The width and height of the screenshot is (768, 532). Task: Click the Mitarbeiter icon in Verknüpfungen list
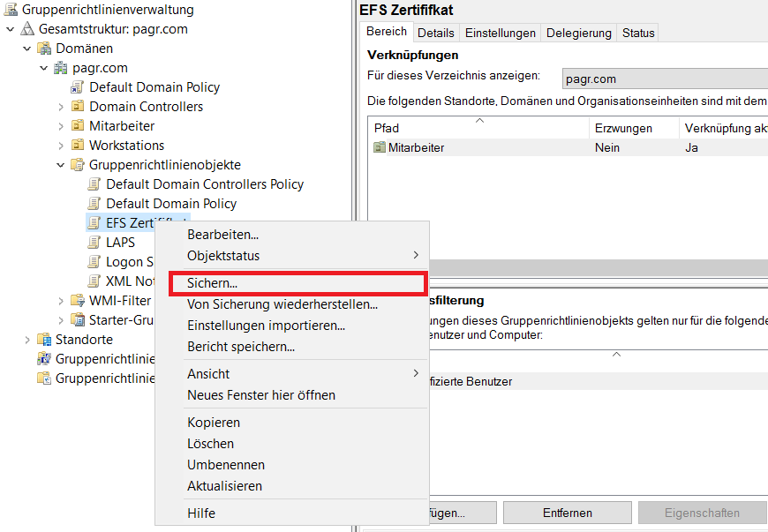[x=380, y=147]
